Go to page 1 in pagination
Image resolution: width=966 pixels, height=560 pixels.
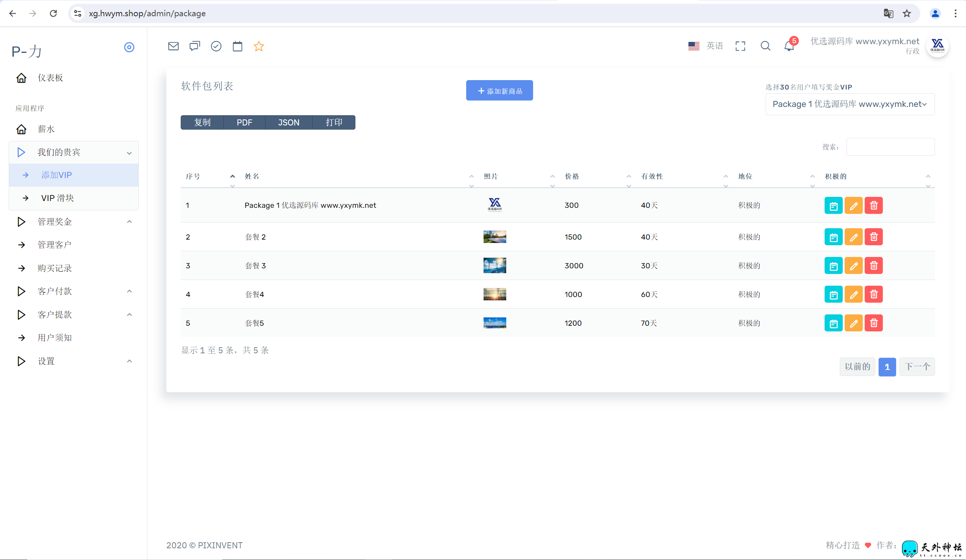(x=887, y=367)
